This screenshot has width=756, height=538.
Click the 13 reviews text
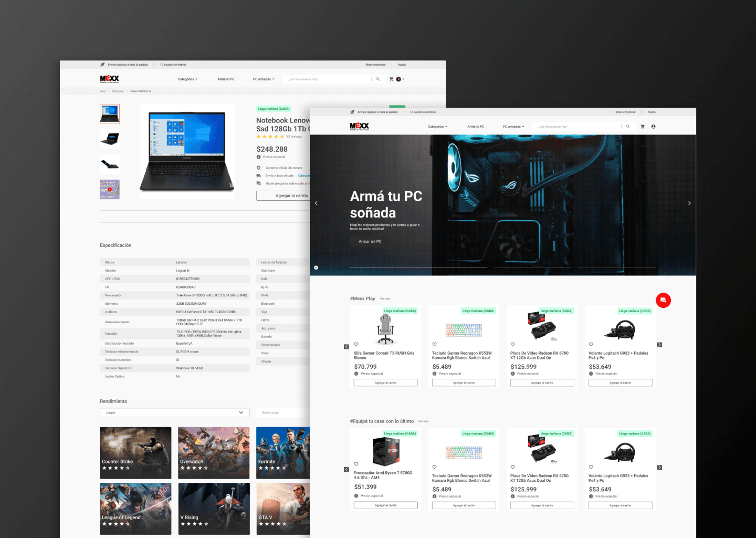pos(294,137)
